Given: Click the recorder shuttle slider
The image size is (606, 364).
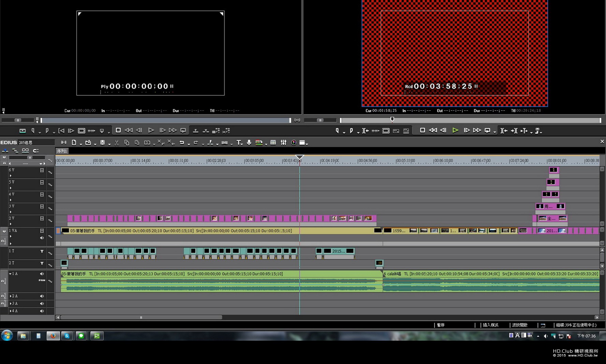Looking at the screenshot, I should pyautogui.click(x=320, y=120).
